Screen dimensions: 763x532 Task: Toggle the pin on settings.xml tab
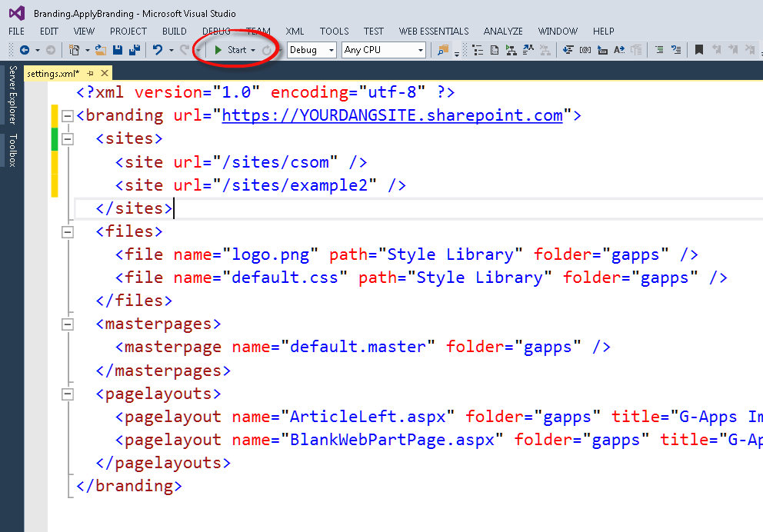point(90,74)
